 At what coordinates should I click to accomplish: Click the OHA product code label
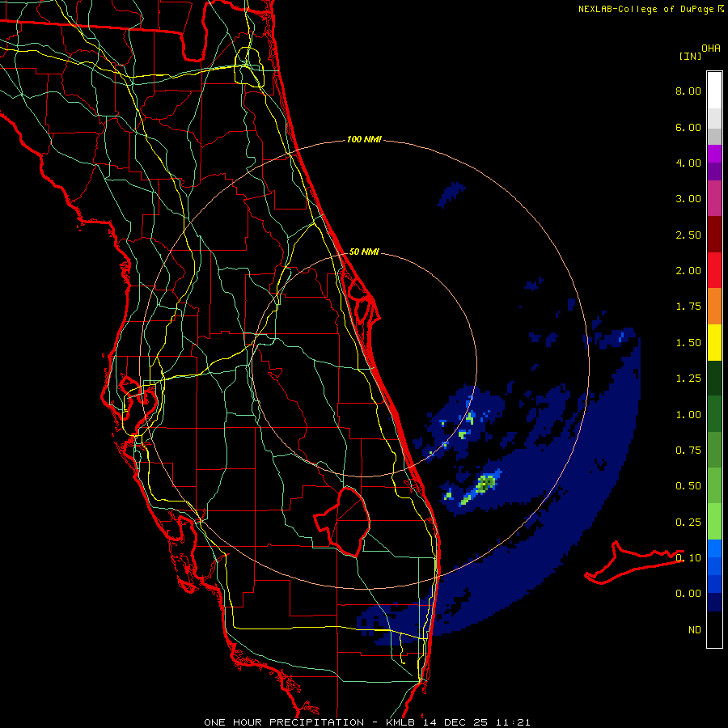point(711,49)
